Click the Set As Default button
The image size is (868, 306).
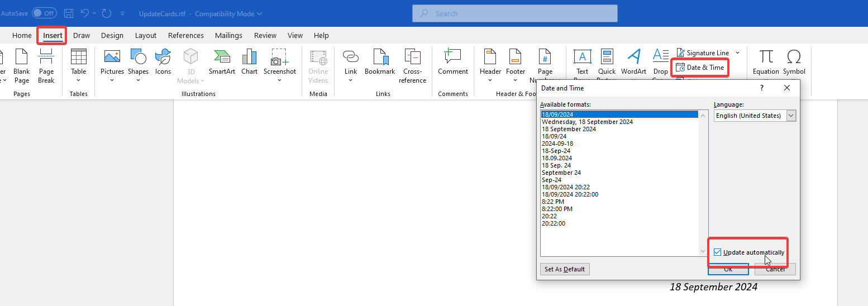point(565,269)
